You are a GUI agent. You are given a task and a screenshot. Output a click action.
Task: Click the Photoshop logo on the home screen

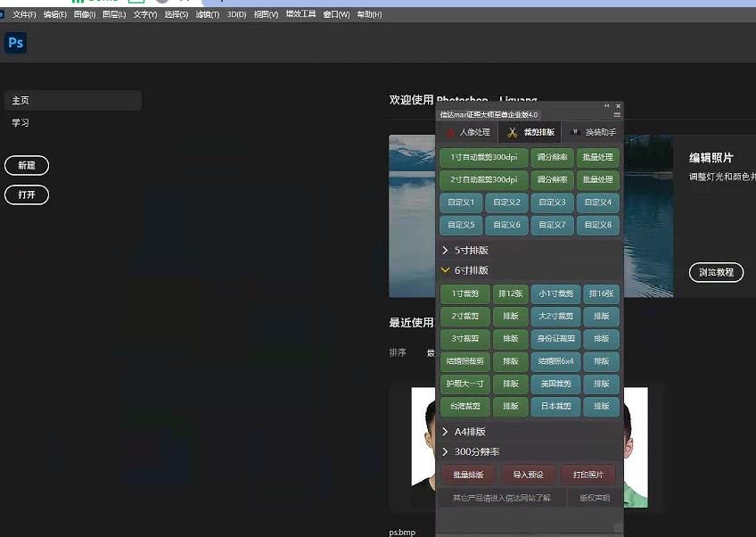coord(15,42)
